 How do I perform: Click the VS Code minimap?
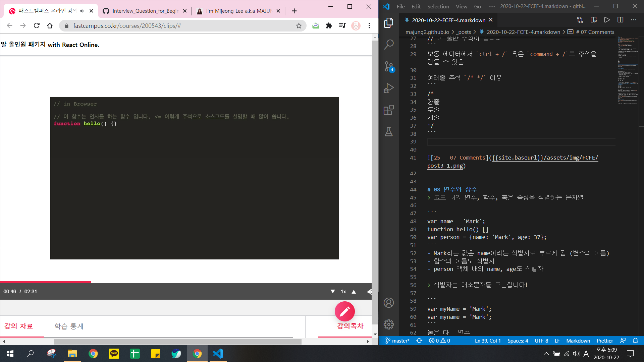[628, 70]
